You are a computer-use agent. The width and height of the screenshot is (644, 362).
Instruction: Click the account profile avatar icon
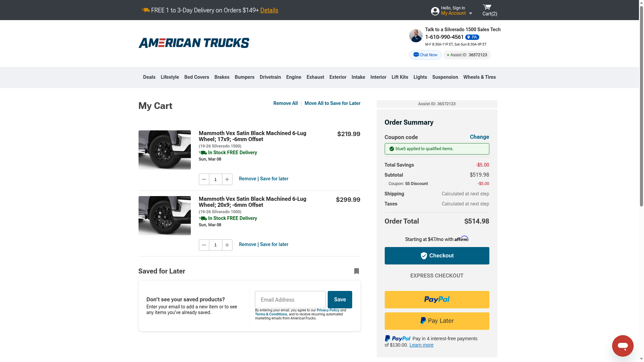(x=435, y=11)
